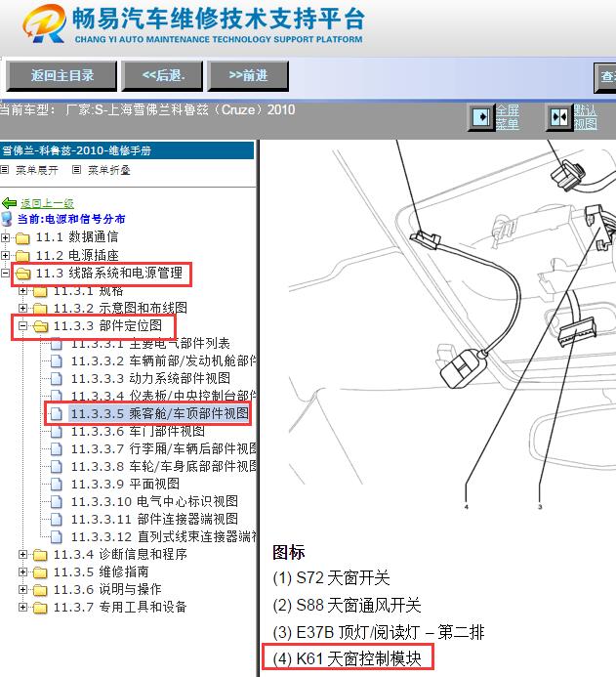Viewport: 616px width, 677px height.
Task: Open 11.3.3.2 车辆前部/发动机舱 page
Action: click(164, 360)
